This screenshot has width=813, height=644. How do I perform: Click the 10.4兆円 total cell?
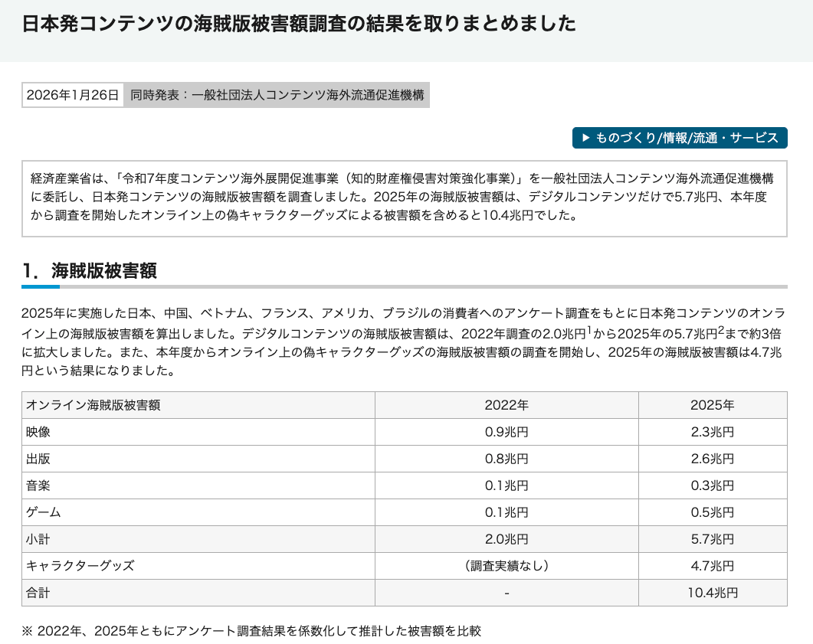[x=712, y=593]
